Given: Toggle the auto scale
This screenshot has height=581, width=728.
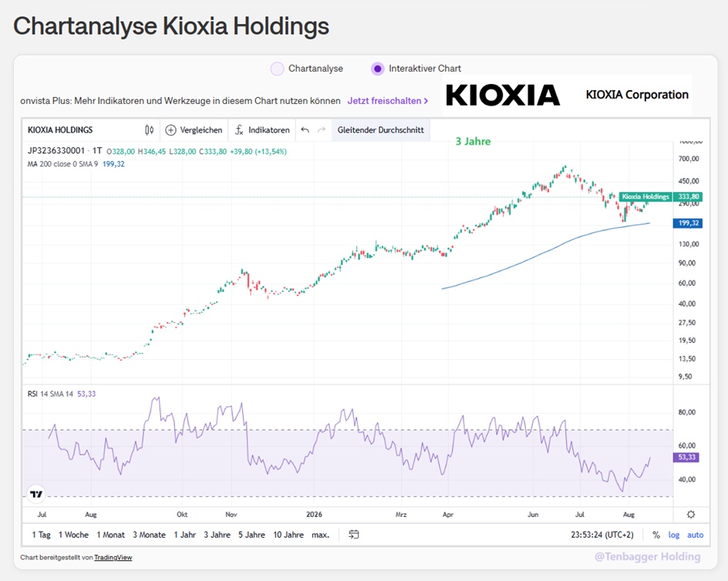Looking at the screenshot, I should 695,535.
